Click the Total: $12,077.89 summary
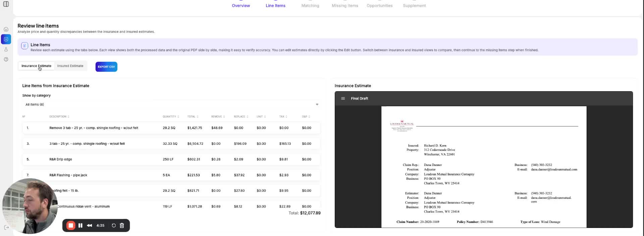This screenshot has height=236, width=644. point(305,213)
